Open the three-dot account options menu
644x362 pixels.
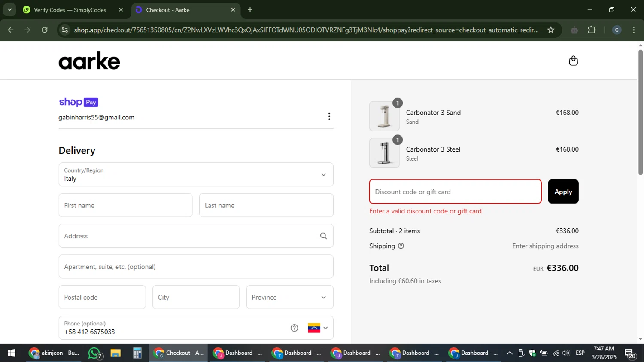[329, 116]
